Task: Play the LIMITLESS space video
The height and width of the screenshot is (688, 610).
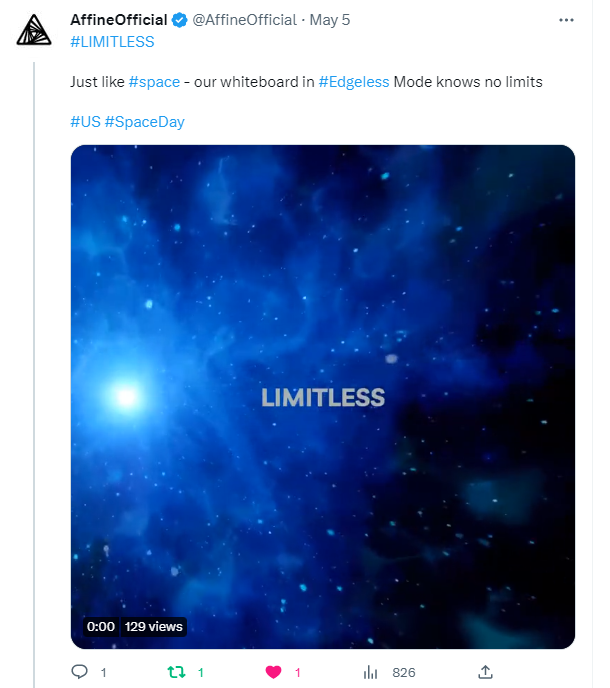Action: pyautogui.click(x=323, y=397)
